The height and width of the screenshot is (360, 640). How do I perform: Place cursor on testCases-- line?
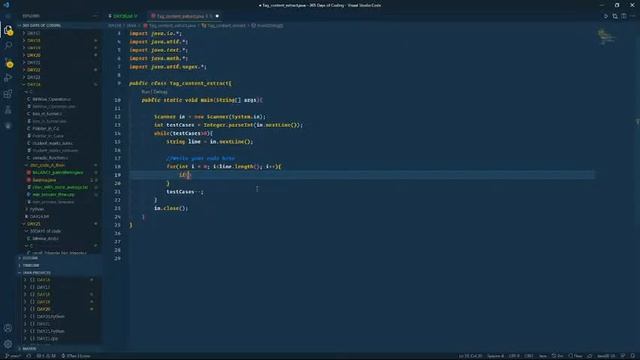coord(184,192)
